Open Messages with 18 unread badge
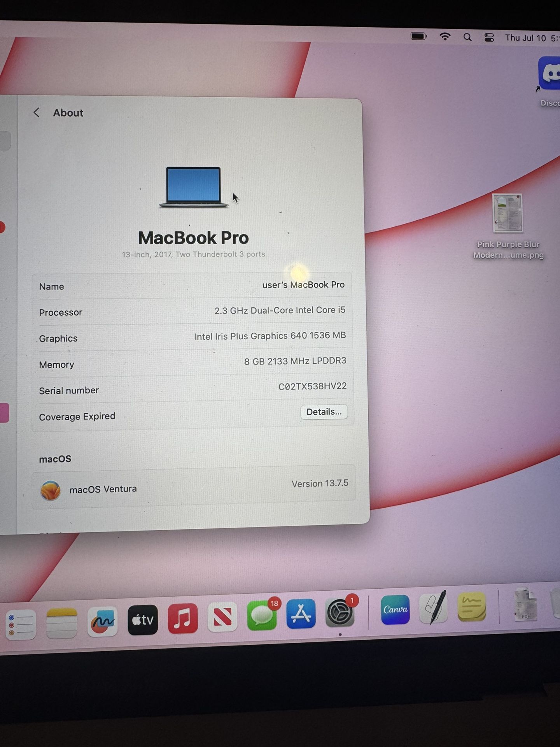 (262, 615)
